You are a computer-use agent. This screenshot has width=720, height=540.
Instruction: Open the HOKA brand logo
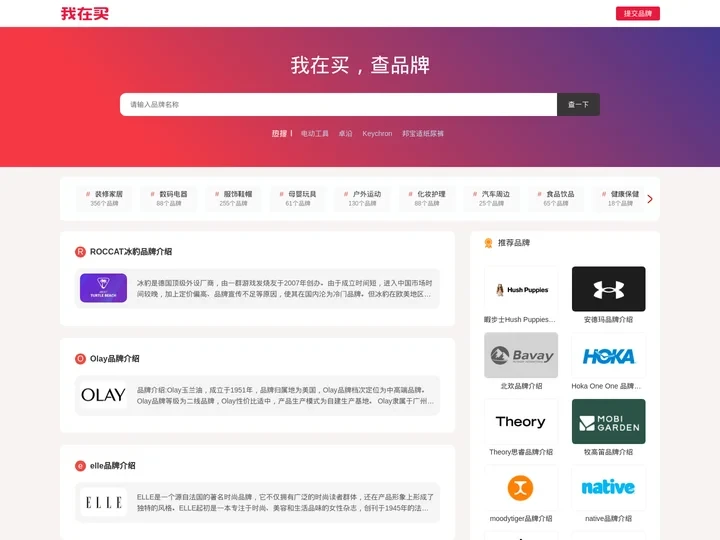coord(608,355)
